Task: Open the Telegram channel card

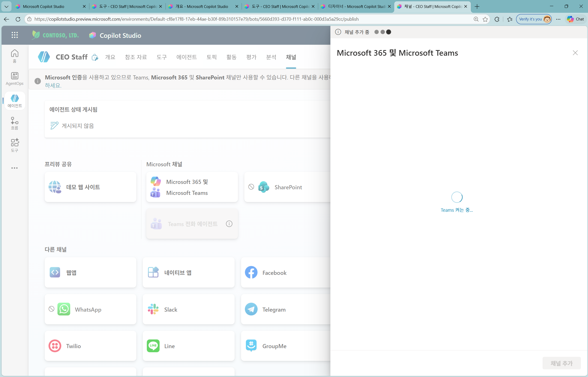Action: pos(286,309)
